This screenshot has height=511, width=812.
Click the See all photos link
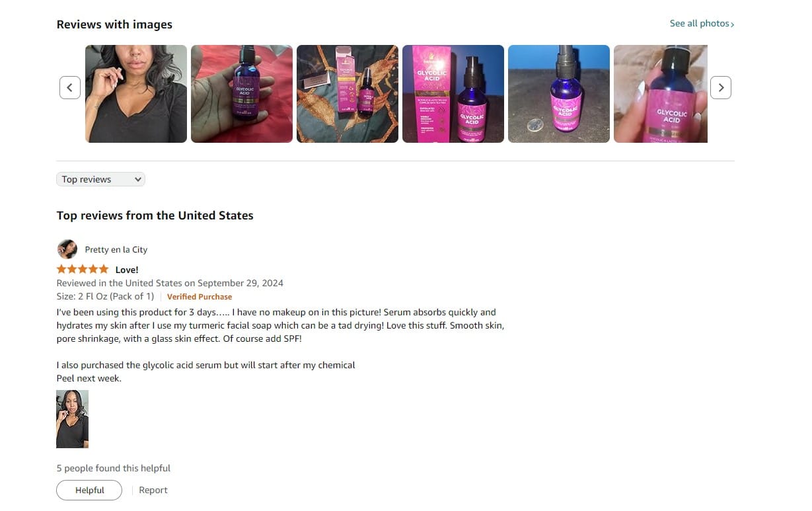pos(700,23)
